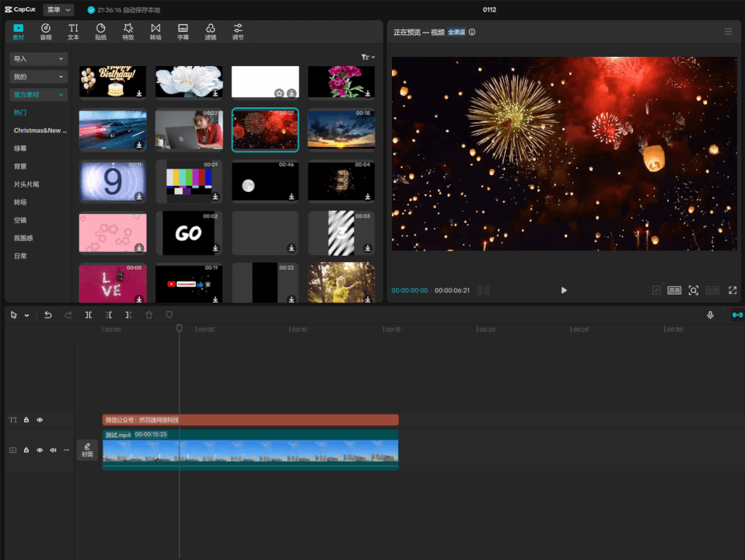Click the split clip tool icon
Image resolution: width=745 pixels, height=560 pixels.
click(89, 315)
